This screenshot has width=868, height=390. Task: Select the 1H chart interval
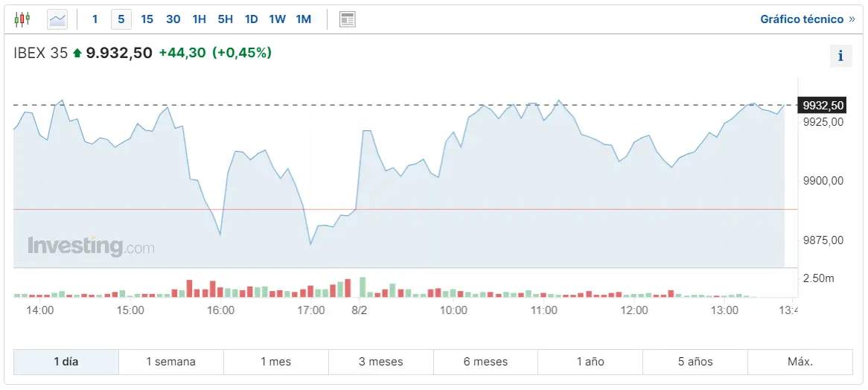point(200,19)
